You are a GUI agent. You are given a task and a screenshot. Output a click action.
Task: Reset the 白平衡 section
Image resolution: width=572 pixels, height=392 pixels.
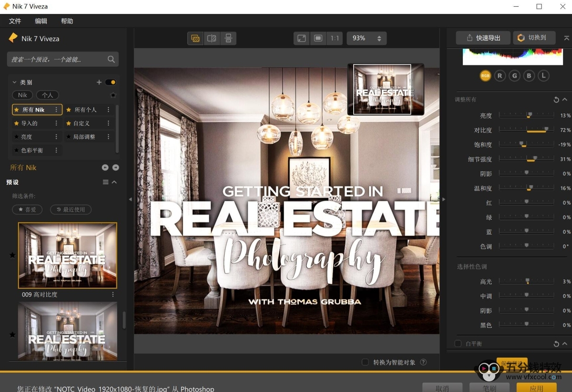(556, 344)
